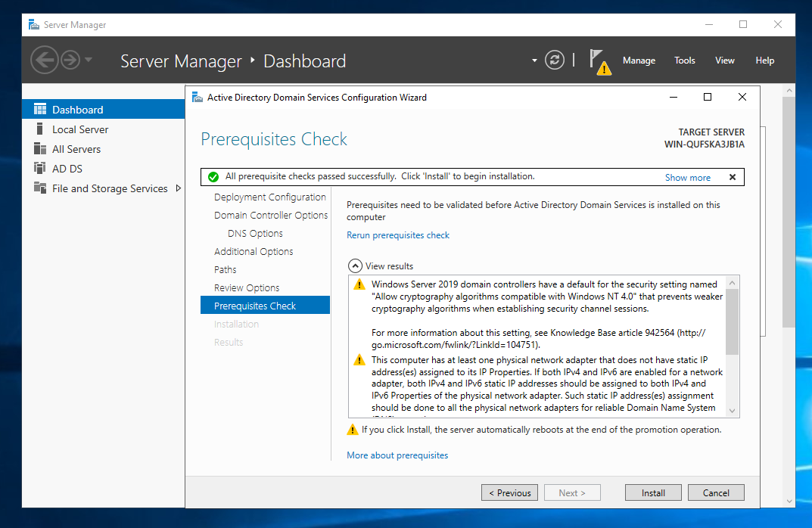812x528 pixels.
Task: Click the results list scroll up arrow
Action: [x=732, y=283]
